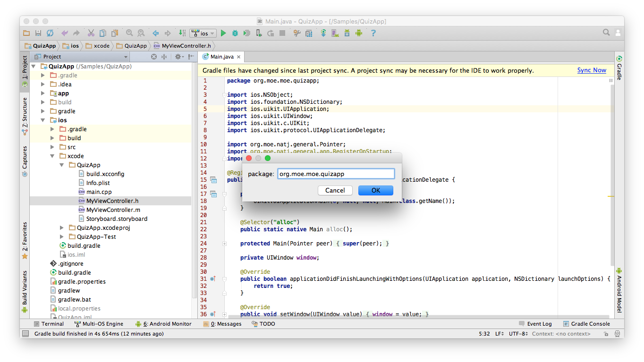Open the 0: Messages tab
Viewport: 644px width, 362px height.
pyautogui.click(x=222, y=324)
